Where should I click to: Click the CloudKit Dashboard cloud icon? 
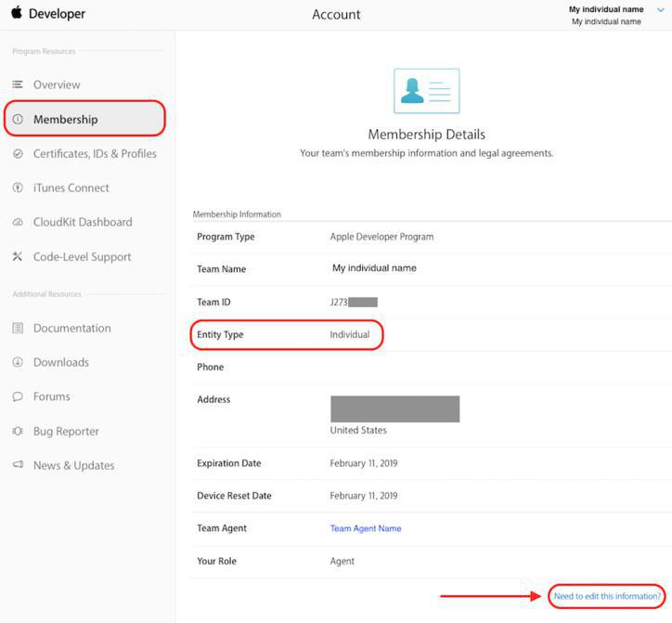click(18, 223)
